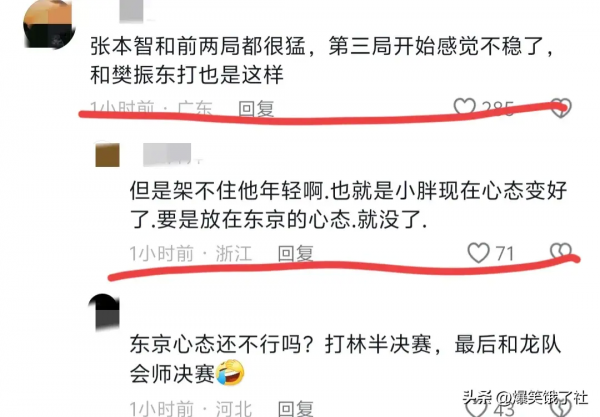Tap 回复 on the 河北 comment
600x417 pixels.
(295, 409)
